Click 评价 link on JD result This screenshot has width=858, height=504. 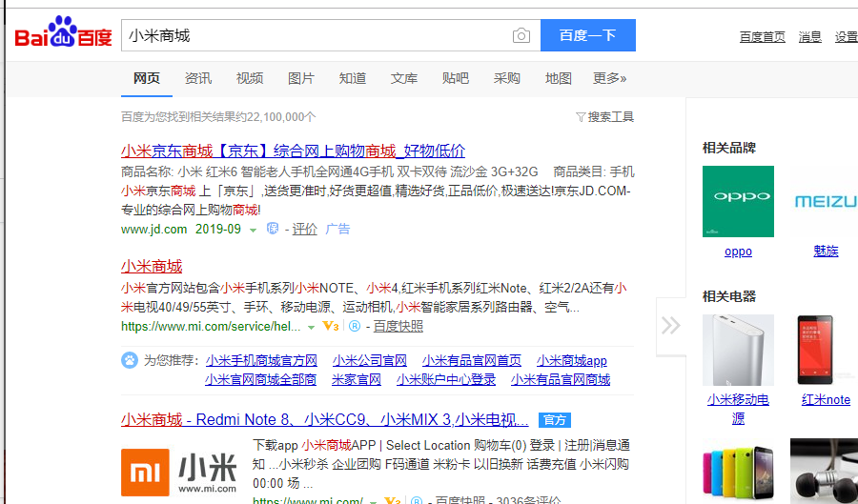point(304,229)
